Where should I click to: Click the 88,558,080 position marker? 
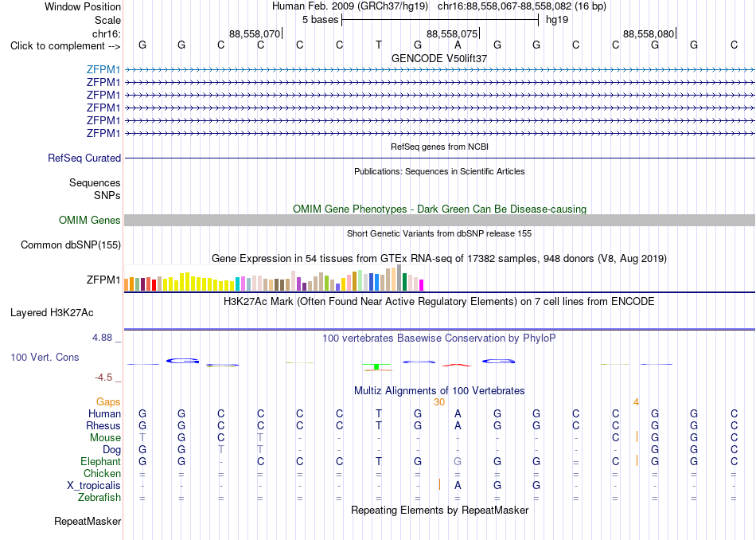click(x=649, y=33)
